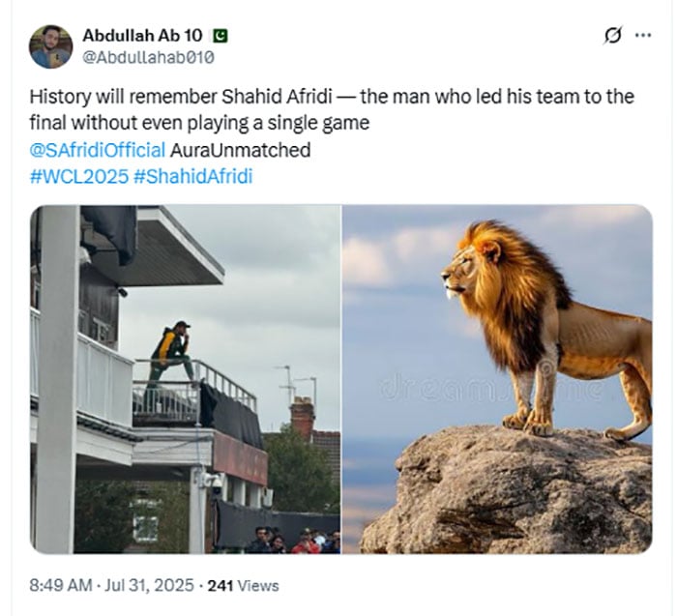Follow the #ShahidAfridi hashtag link

tap(193, 177)
